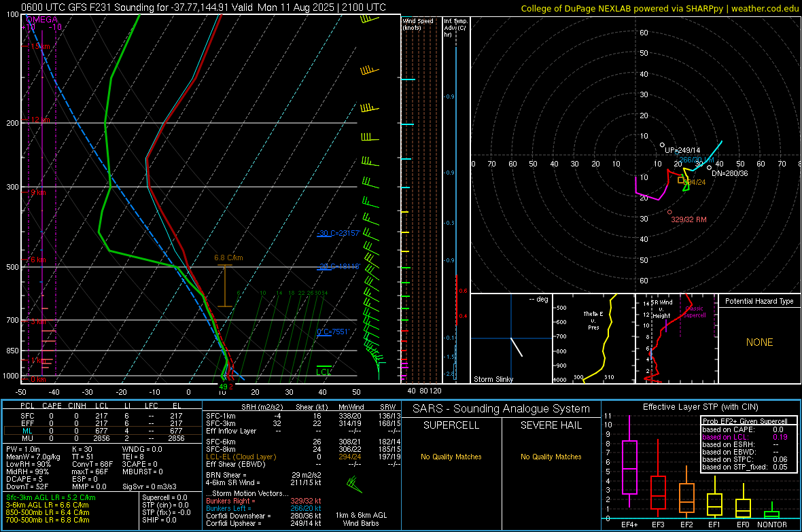Click the SEVERE HAIL column heading
Screen dimensions: 802x532
(551, 425)
